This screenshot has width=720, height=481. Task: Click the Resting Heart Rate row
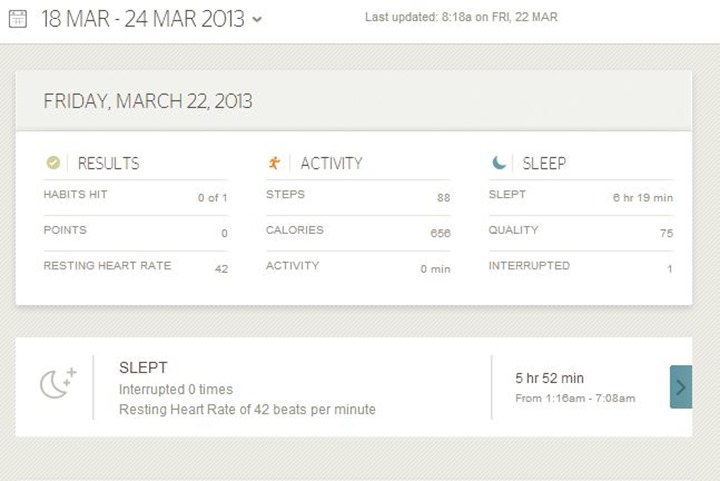pos(135,268)
